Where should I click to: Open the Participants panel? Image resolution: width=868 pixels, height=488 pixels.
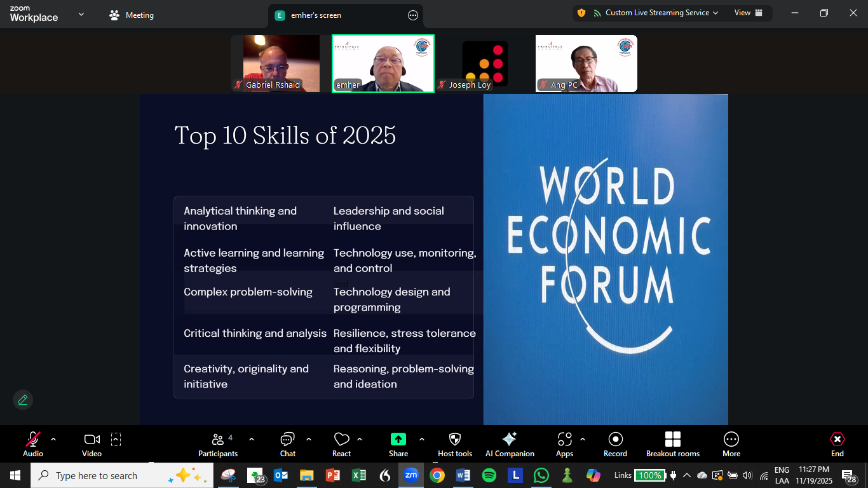pyautogui.click(x=218, y=444)
